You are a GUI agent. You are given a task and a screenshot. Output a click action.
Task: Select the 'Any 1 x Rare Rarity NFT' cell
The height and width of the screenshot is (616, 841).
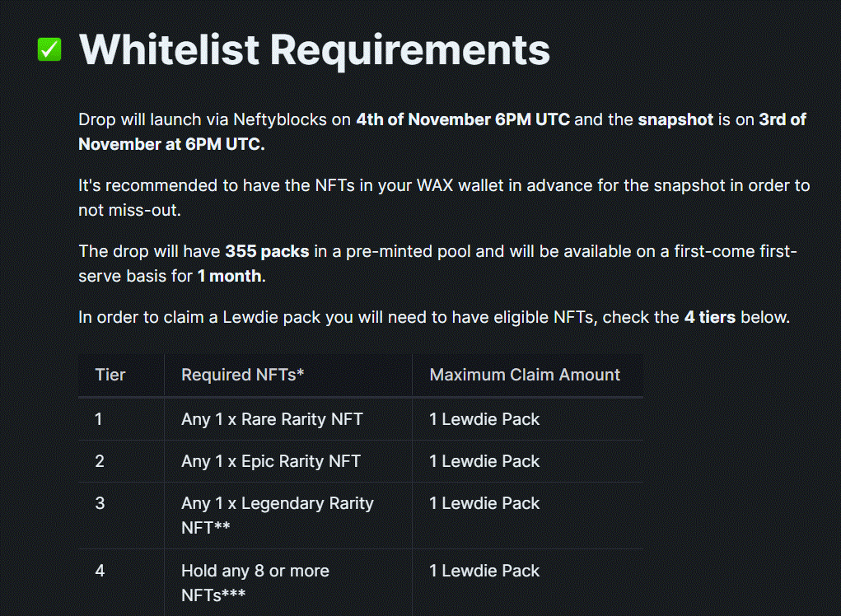[272, 419]
